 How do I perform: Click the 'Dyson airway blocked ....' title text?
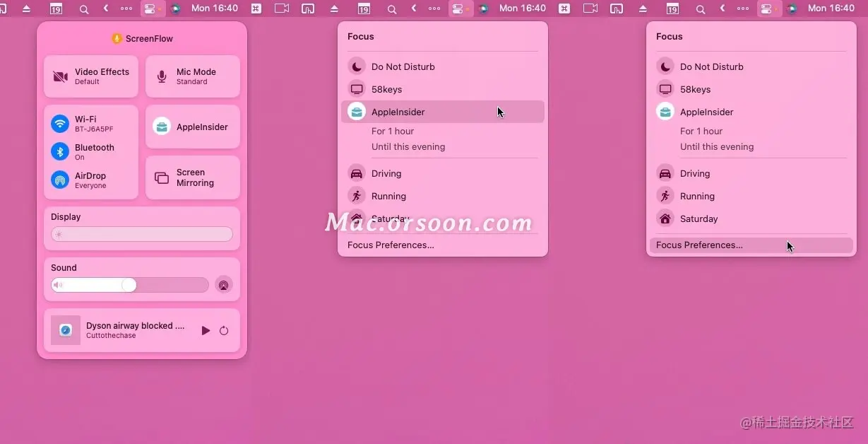[x=136, y=326]
